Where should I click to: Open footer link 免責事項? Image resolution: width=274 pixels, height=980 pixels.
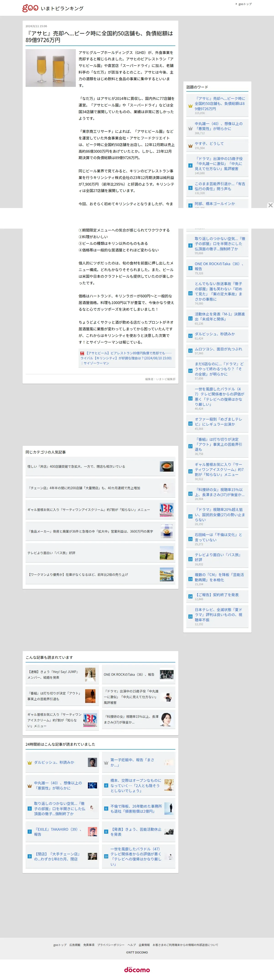(89, 945)
